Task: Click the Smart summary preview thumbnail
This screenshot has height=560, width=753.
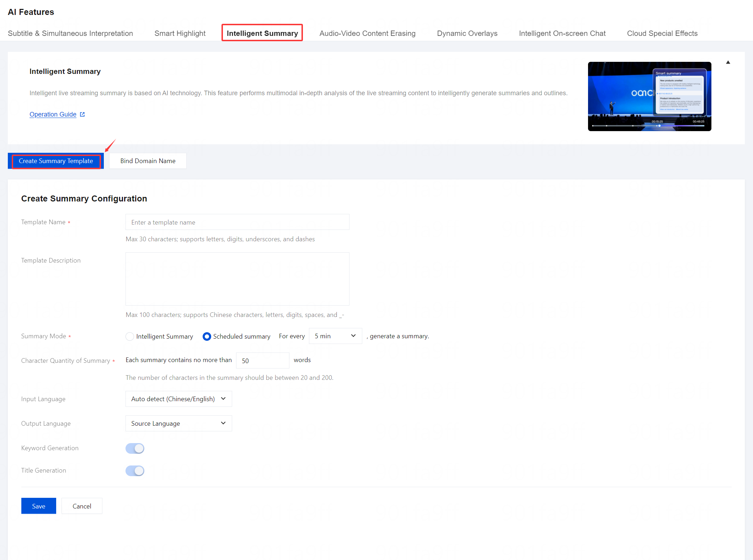Action: tap(649, 96)
